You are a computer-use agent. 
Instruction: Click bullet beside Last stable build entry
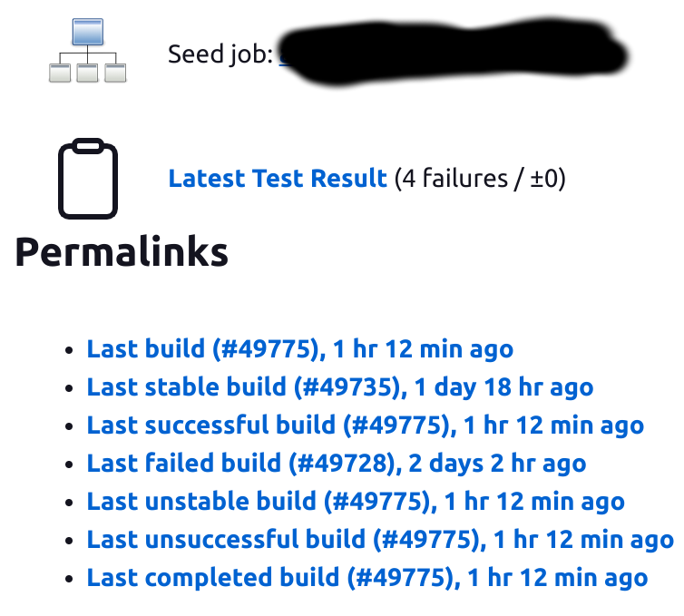pyautogui.click(x=68, y=388)
